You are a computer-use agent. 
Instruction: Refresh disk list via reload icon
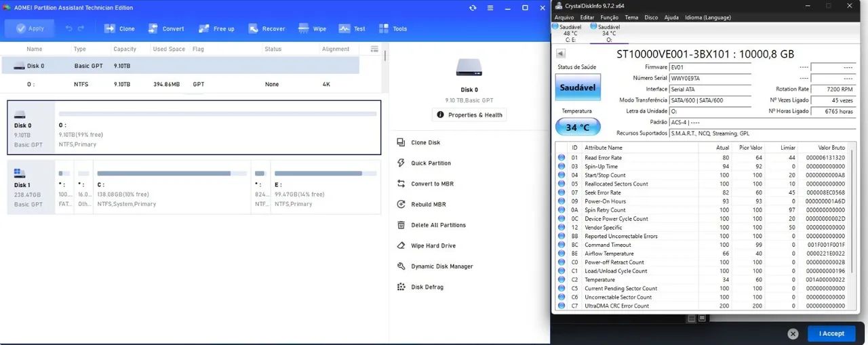tap(473, 8)
